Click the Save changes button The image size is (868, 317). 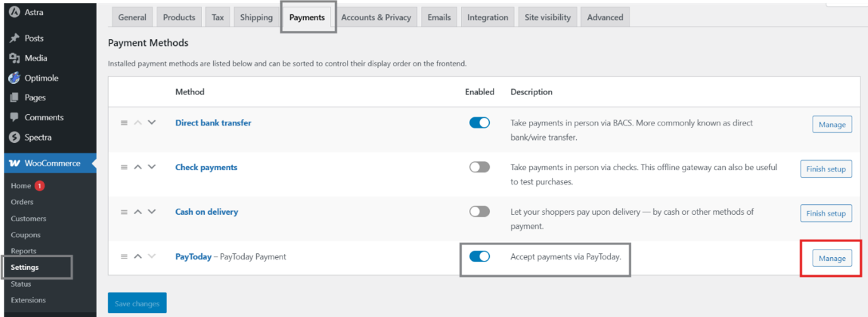click(x=137, y=303)
